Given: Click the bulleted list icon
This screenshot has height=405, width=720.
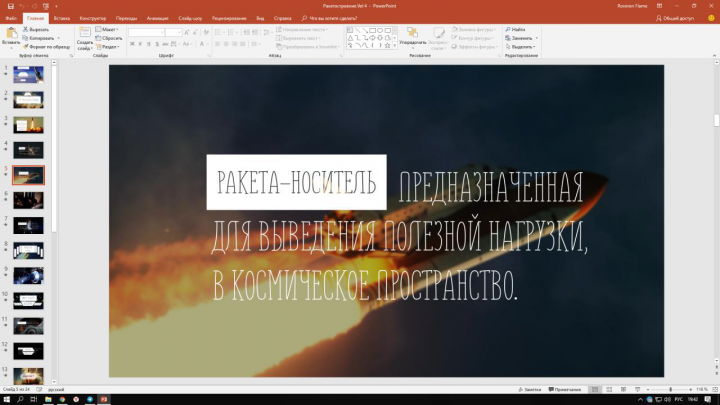Looking at the screenshot, I should point(218,33).
